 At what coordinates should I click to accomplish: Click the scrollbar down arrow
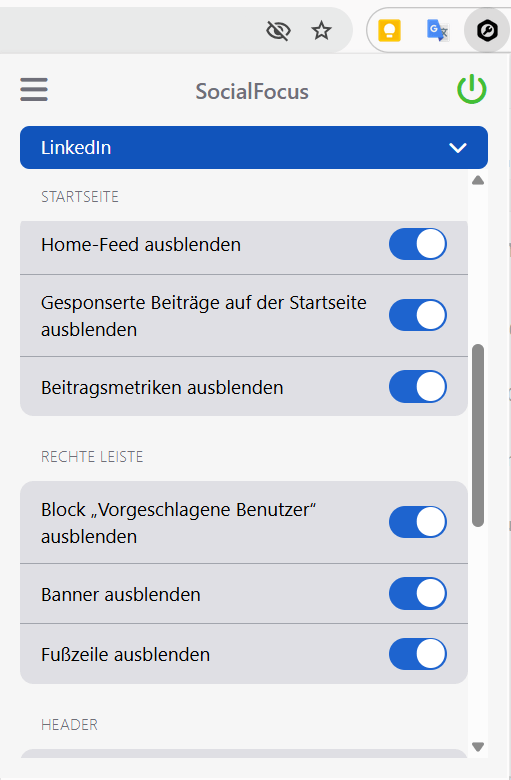pyautogui.click(x=478, y=747)
